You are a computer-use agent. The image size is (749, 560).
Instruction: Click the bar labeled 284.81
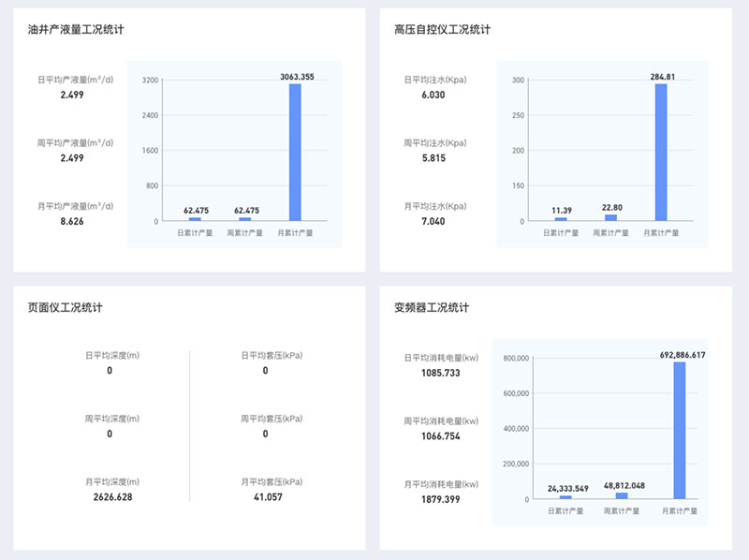pyautogui.click(x=662, y=150)
